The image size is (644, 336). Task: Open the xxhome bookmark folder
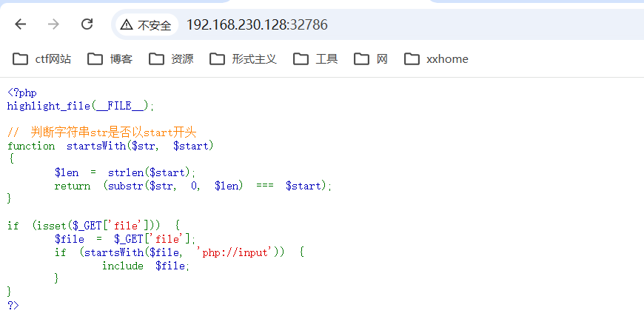(436, 59)
